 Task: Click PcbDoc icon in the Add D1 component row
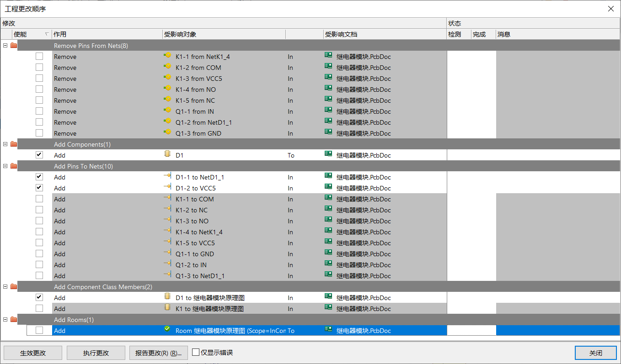click(x=328, y=154)
